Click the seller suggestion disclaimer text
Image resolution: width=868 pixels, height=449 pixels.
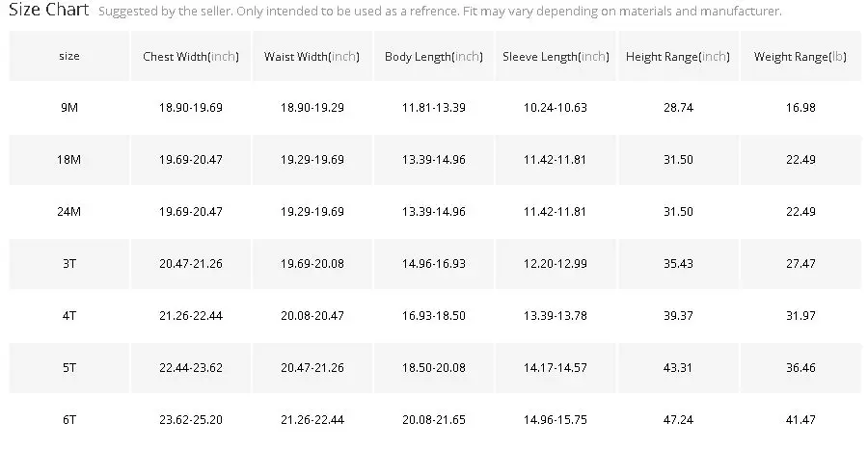point(439,13)
